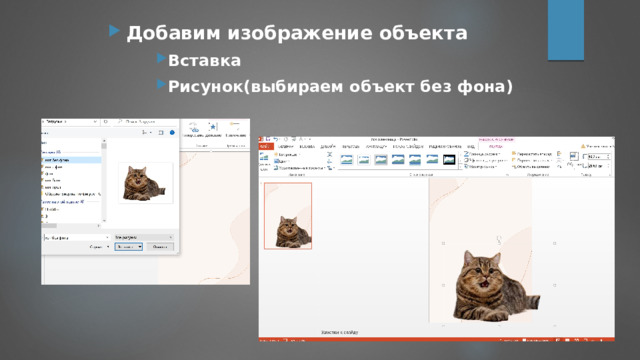The width and height of the screenshot is (640, 360).
Task: Click dropdown arrow on Insert (Вставить) button
Action: point(140,247)
